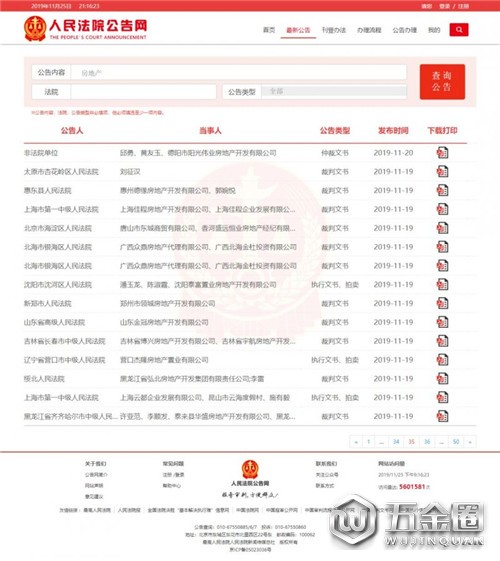The height and width of the screenshot is (561, 500).
Task: Jump to page 34 in pagination
Action: 396,442
